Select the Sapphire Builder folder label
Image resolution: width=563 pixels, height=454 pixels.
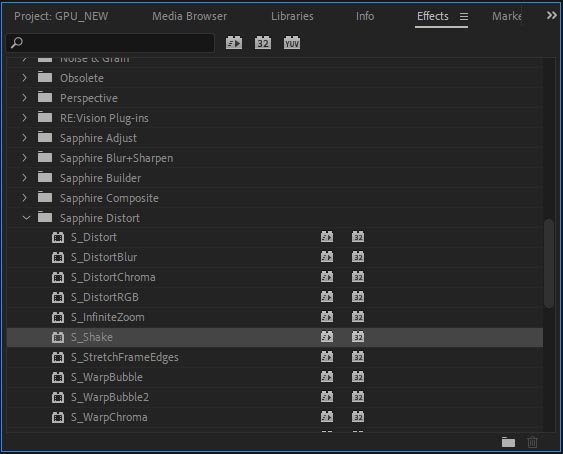pos(101,178)
